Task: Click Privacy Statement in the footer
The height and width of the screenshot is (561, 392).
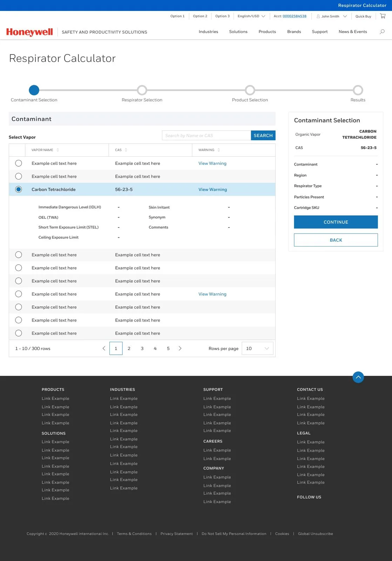Action: (x=177, y=534)
